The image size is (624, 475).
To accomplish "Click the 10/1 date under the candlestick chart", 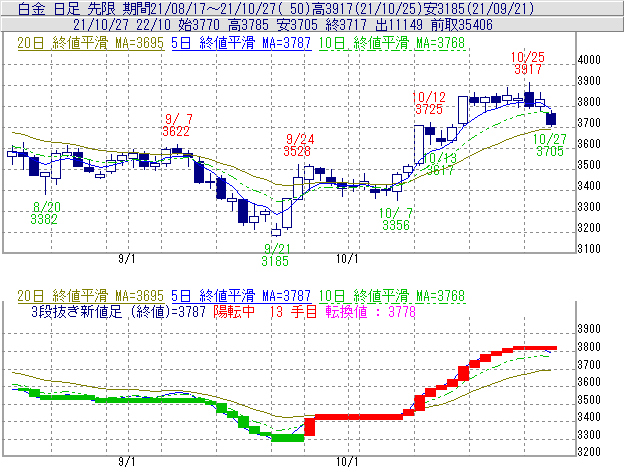I will click(347, 259).
